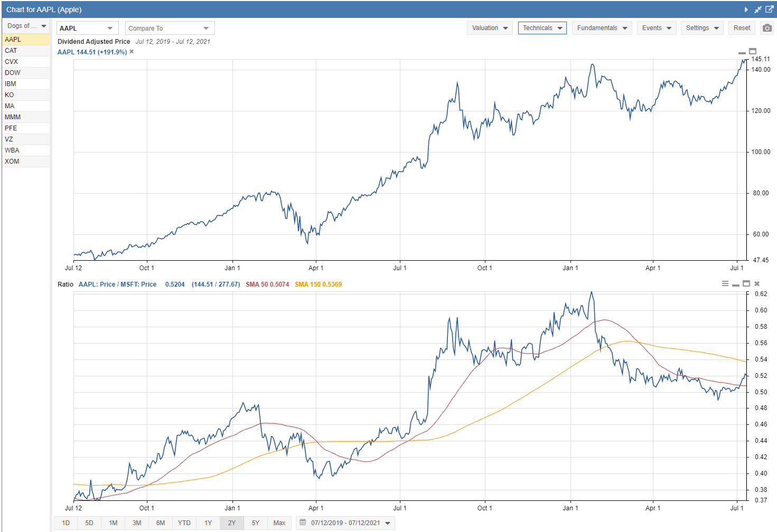Open the Fundamentals dropdown

pos(602,28)
